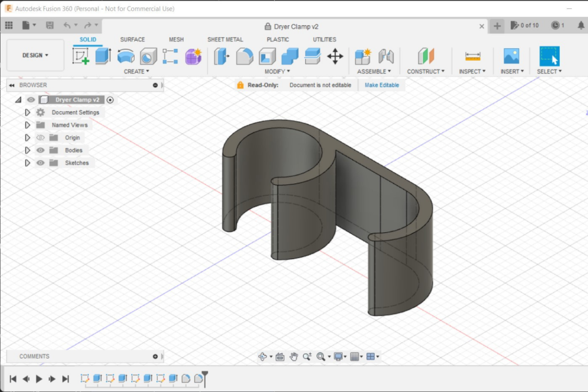This screenshot has width=588, height=392.
Task: Open the CONSTRUCT panel dropdown
Action: [x=426, y=71]
